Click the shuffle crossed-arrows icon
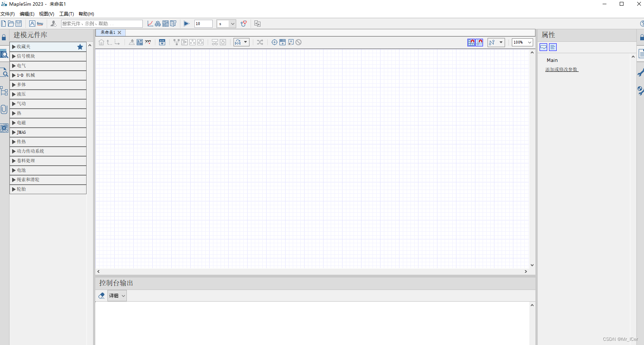 (260, 42)
